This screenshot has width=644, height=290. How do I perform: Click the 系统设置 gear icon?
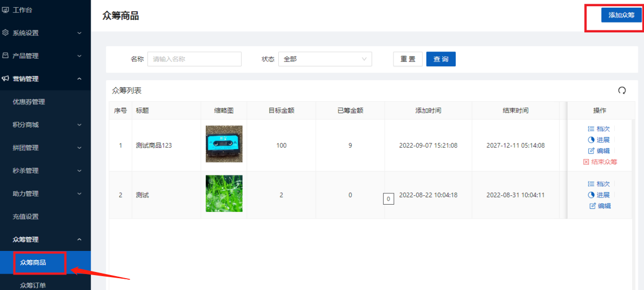point(6,33)
